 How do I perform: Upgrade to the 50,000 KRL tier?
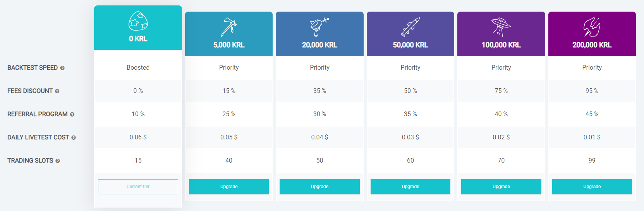point(410,187)
